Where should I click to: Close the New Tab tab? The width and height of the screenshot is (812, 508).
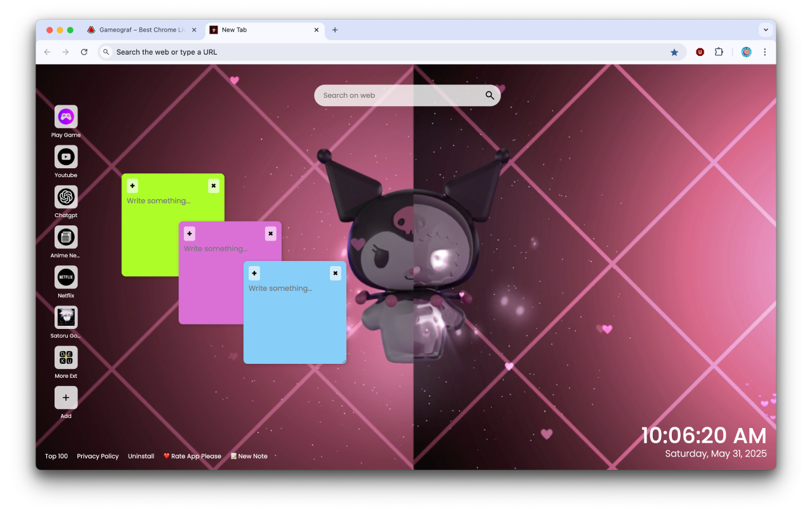tap(317, 30)
